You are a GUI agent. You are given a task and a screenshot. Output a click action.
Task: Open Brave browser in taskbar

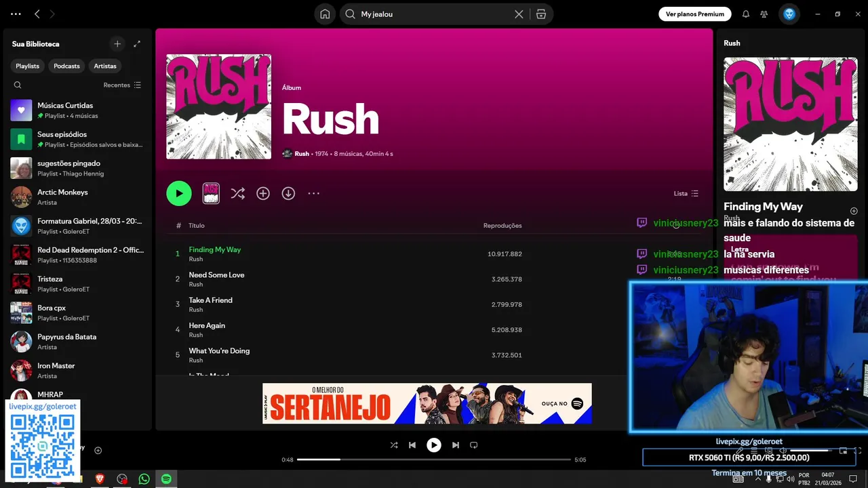[100, 479]
